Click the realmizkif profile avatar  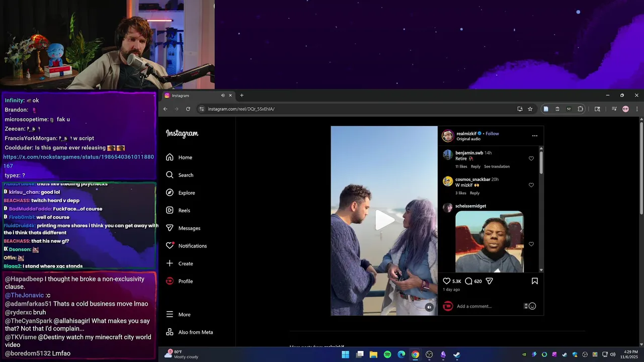pos(448,136)
